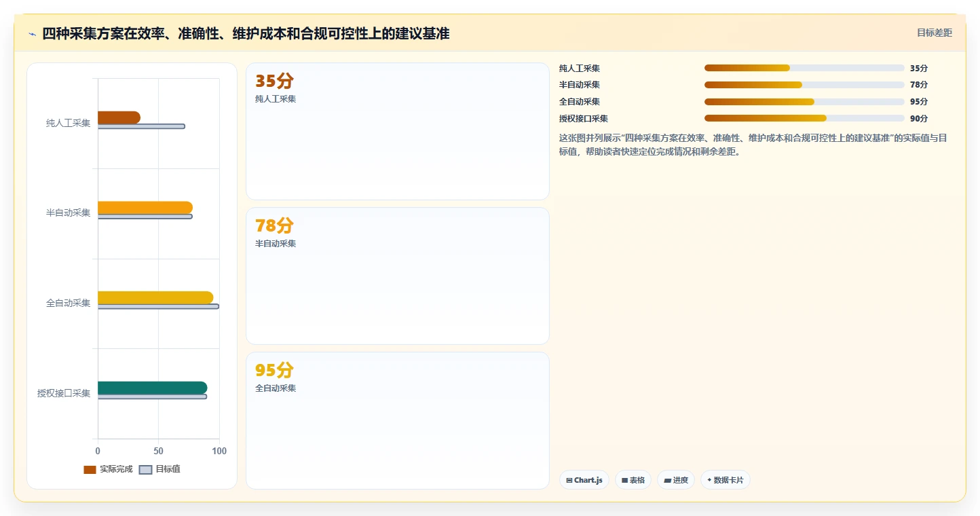Click the x-axis tick label 50

pyautogui.click(x=158, y=451)
